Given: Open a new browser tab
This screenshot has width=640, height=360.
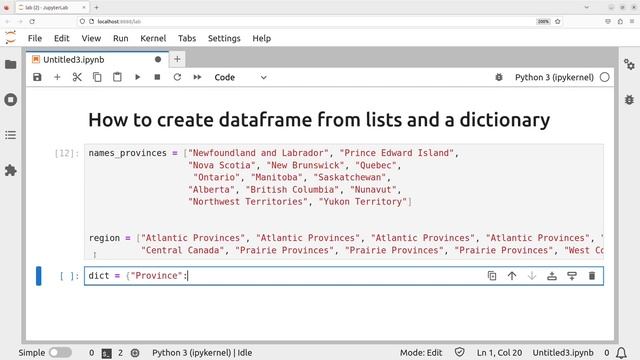Looking at the screenshot, I should tap(96, 7).
